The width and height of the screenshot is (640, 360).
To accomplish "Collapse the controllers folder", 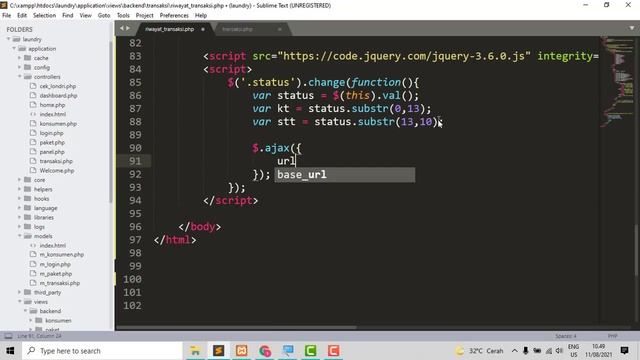I will coord(19,77).
